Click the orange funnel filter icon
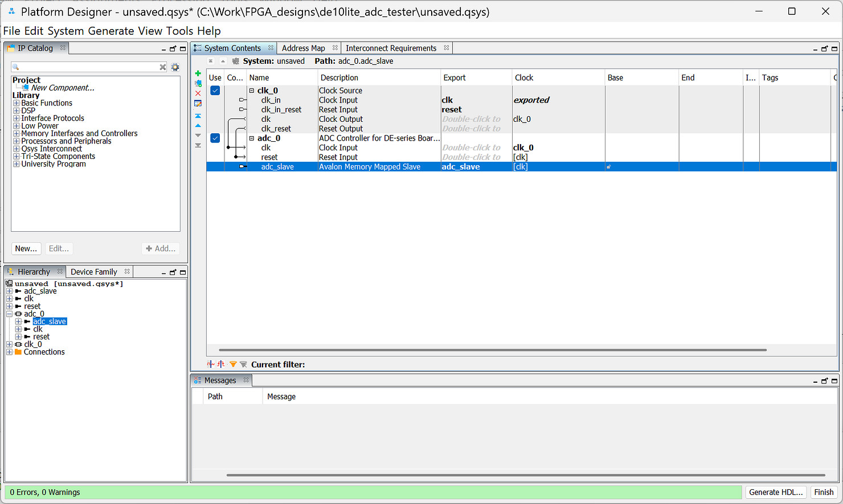The width and height of the screenshot is (843, 504). tap(233, 364)
